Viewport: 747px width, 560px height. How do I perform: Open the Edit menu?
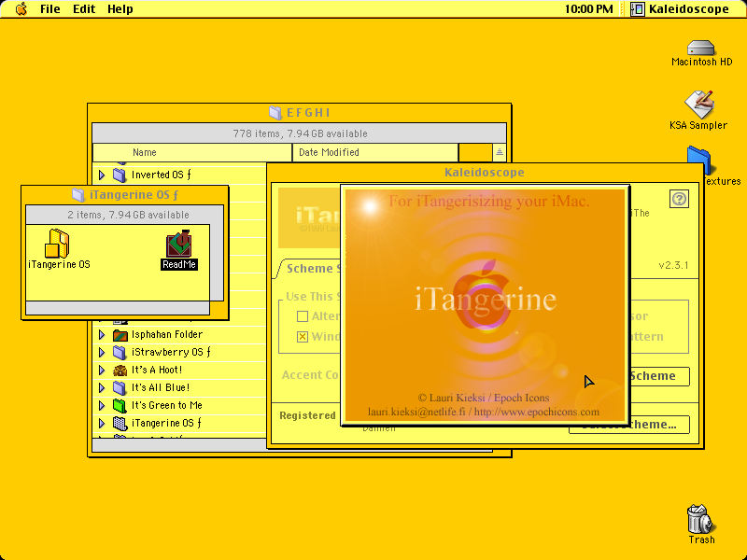tap(84, 9)
